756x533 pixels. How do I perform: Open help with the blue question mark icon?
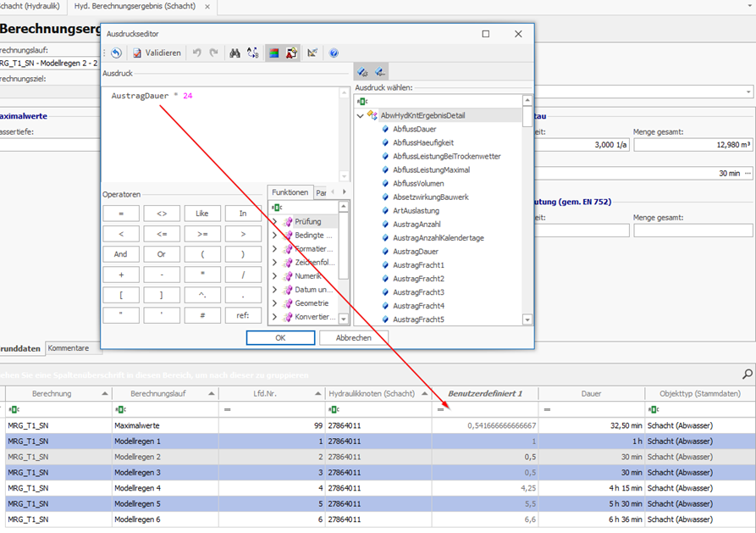tap(334, 53)
